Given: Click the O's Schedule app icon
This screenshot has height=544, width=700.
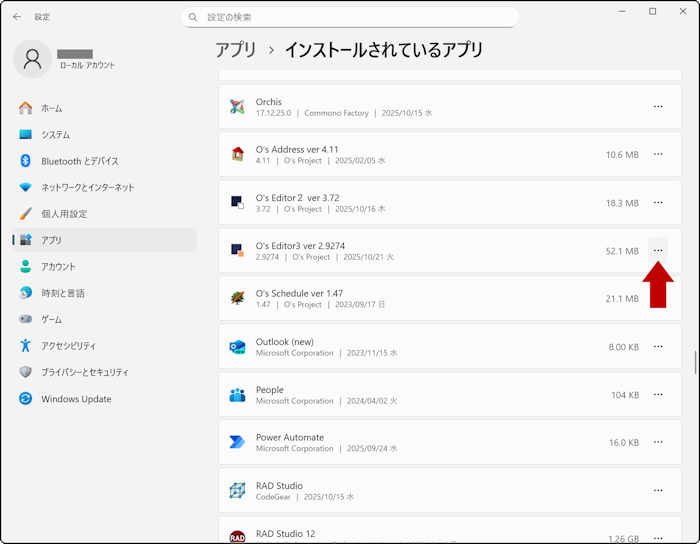Looking at the screenshot, I should tap(237, 298).
